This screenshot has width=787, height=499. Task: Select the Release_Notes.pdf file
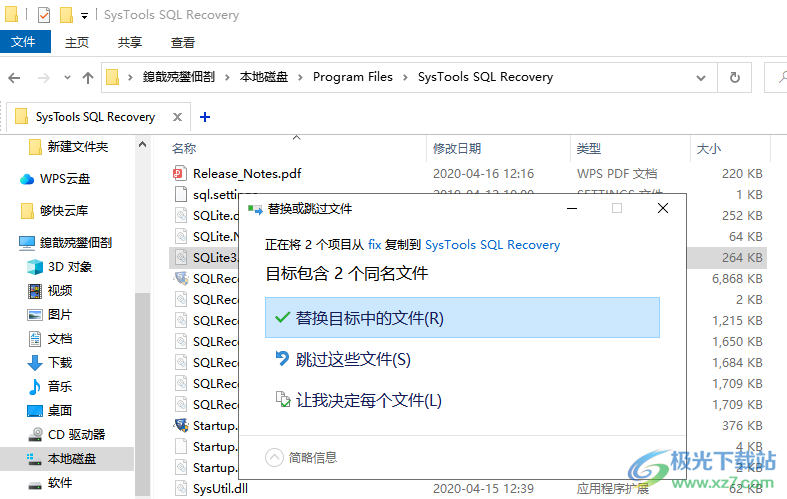pyautogui.click(x=247, y=174)
